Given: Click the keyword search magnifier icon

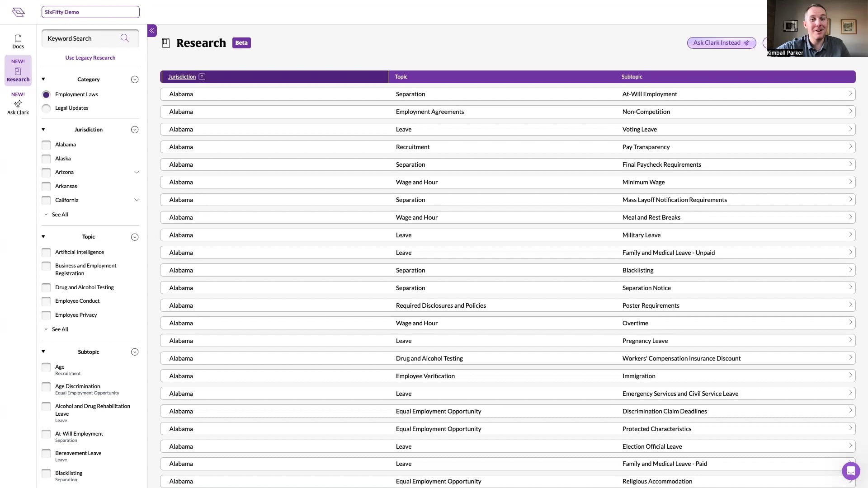Looking at the screenshot, I should click(x=125, y=38).
